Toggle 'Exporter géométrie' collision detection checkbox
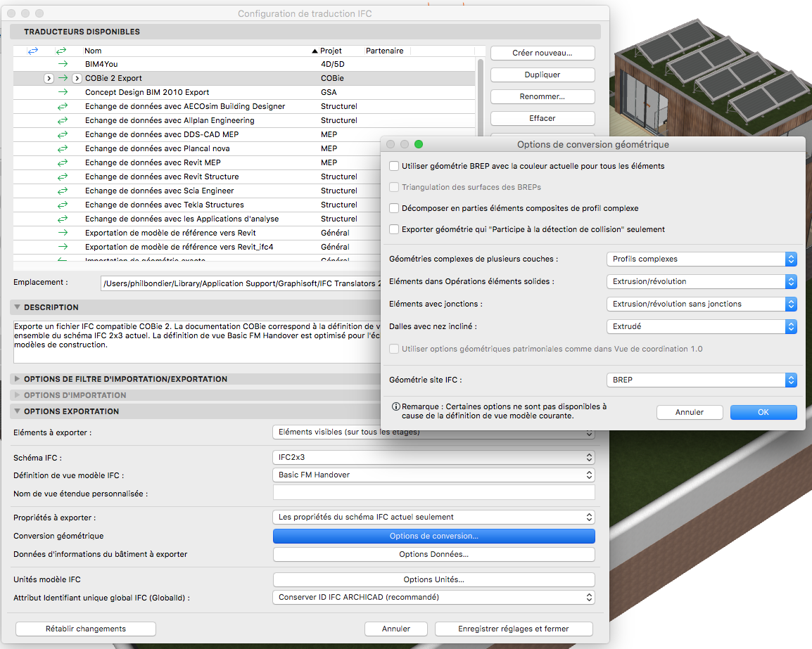This screenshot has width=812, height=649. [394, 229]
